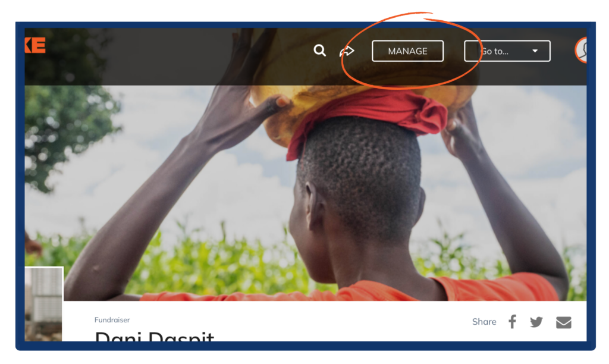Share via email envelope icon
This screenshot has height=364, width=609.
[x=564, y=322]
